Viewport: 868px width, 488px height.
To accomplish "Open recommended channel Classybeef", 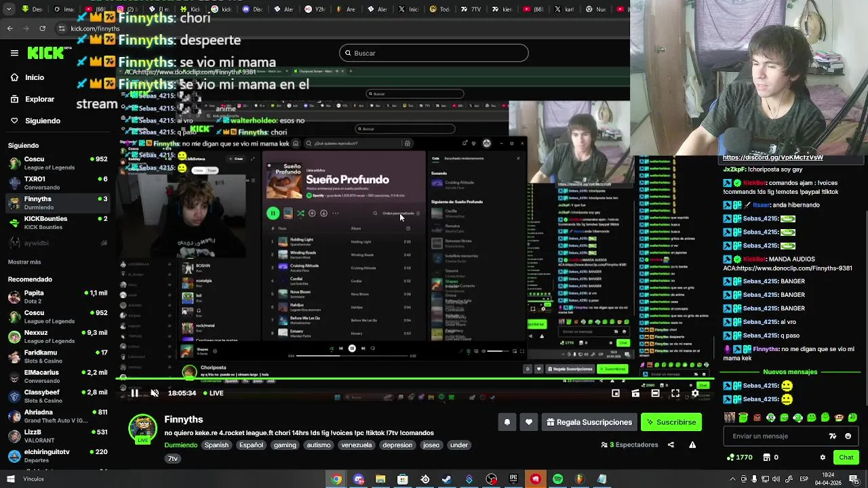I will click(58, 396).
